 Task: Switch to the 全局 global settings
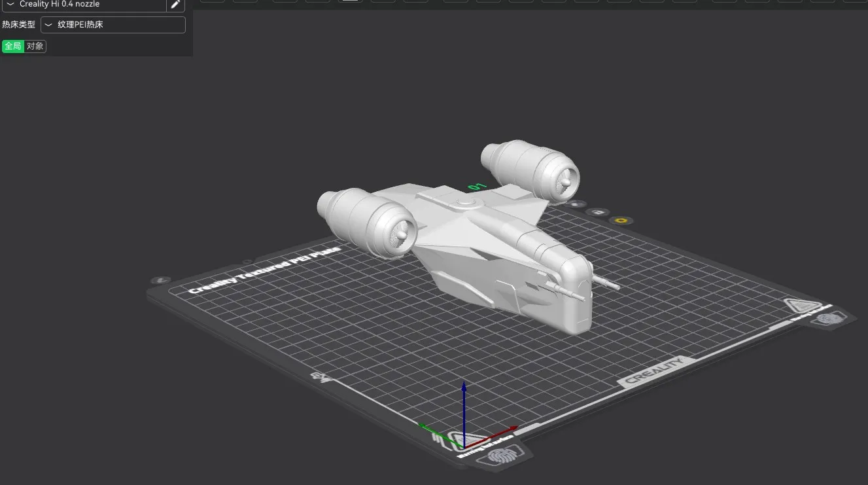click(13, 46)
